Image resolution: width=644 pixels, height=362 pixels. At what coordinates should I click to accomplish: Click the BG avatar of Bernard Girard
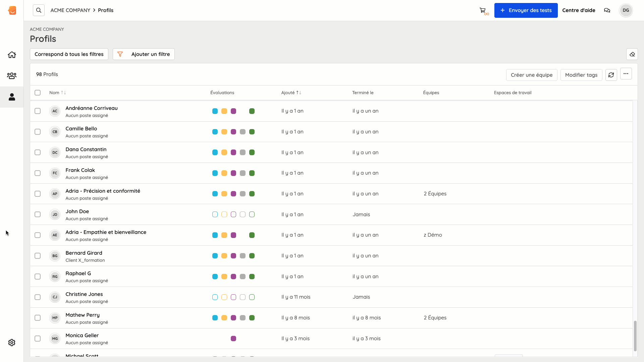click(x=55, y=256)
